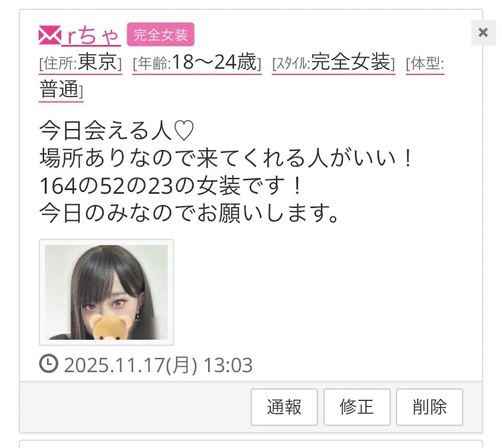The height and width of the screenshot is (448, 502).
Task: Report the post with the 通報 button
Action: pyautogui.click(x=284, y=407)
